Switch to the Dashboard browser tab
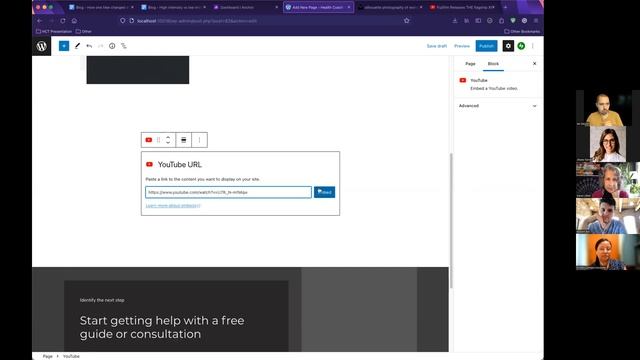The height and width of the screenshot is (360, 640). (245, 7)
